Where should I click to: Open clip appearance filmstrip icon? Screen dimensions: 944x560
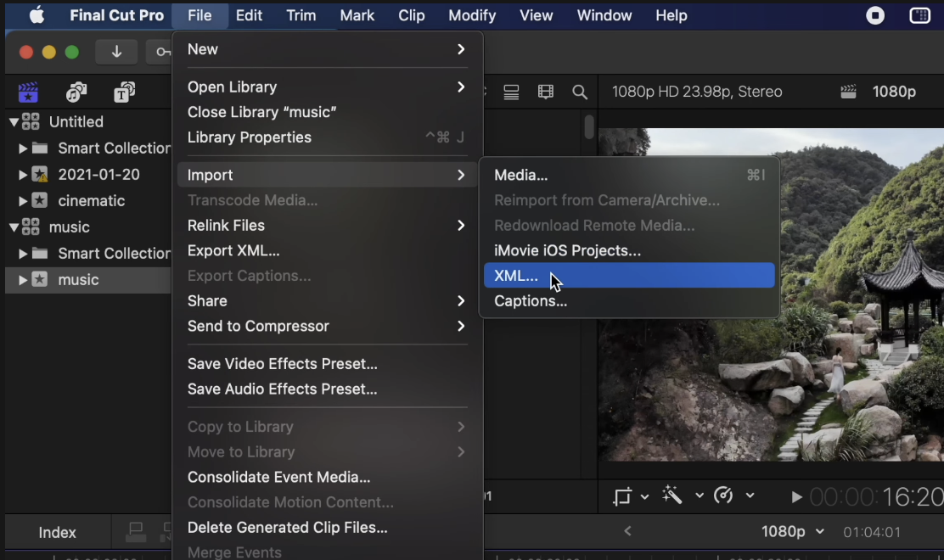point(546,92)
